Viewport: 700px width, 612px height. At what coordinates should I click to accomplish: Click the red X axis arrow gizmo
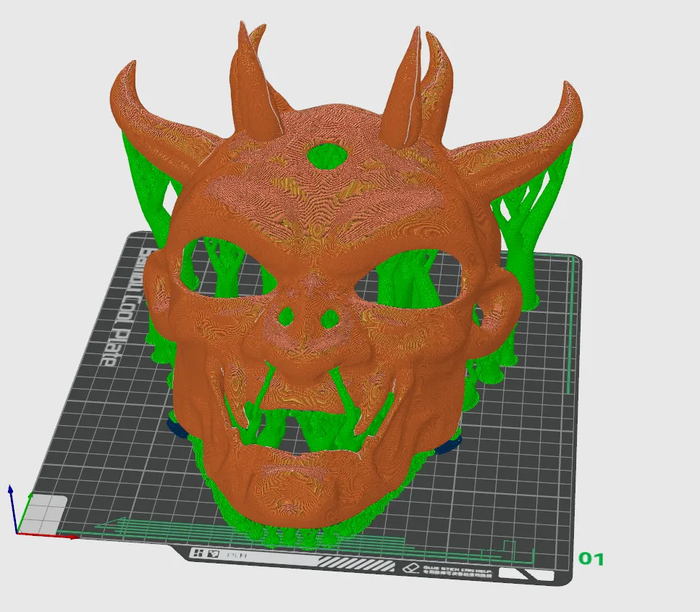(47, 535)
